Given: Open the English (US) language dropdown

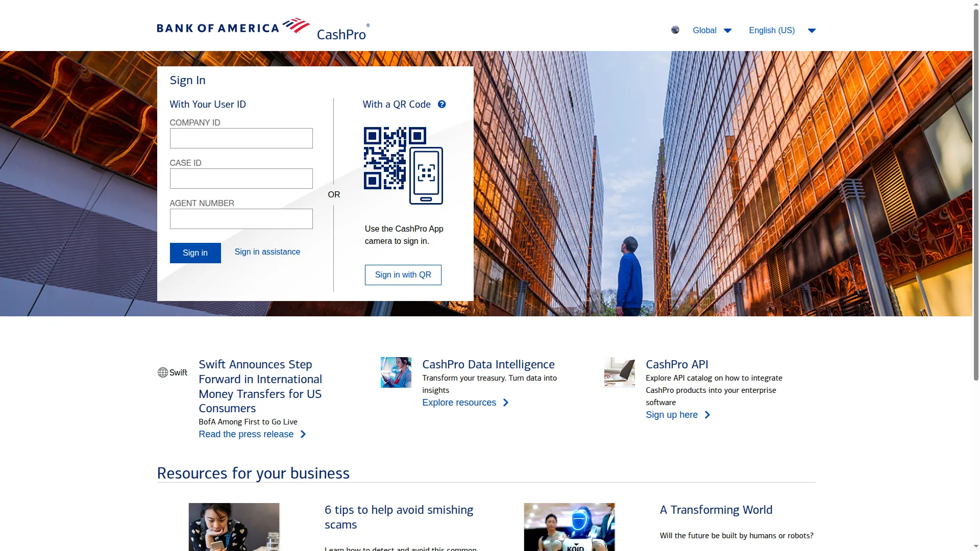Looking at the screenshot, I should pyautogui.click(x=782, y=30).
